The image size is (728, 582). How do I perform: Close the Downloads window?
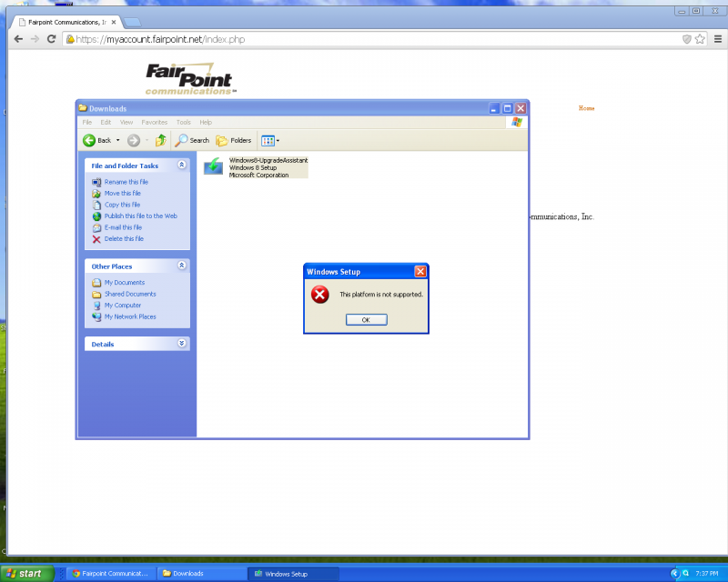click(x=521, y=108)
